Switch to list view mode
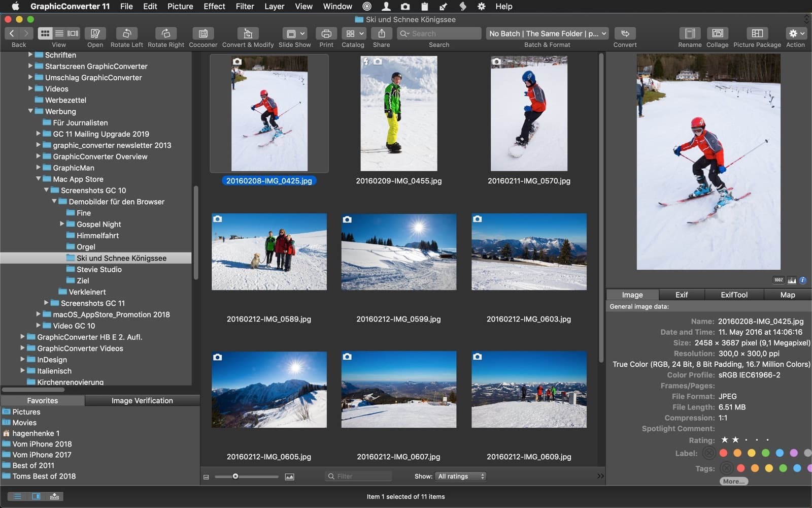Image resolution: width=812 pixels, height=508 pixels. (x=59, y=34)
